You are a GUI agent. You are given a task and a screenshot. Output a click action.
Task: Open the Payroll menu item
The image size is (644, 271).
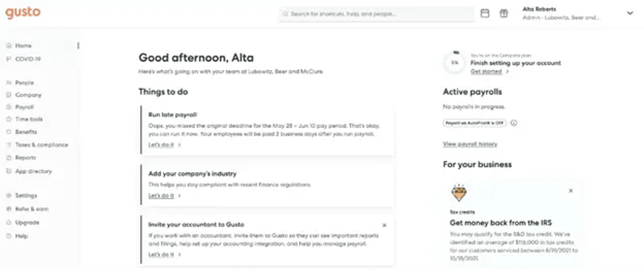click(x=25, y=107)
